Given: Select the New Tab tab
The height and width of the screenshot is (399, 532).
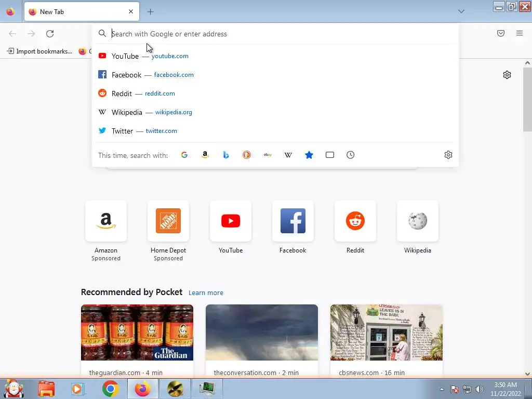Looking at the screenshot, I should (x=82, y=11).
